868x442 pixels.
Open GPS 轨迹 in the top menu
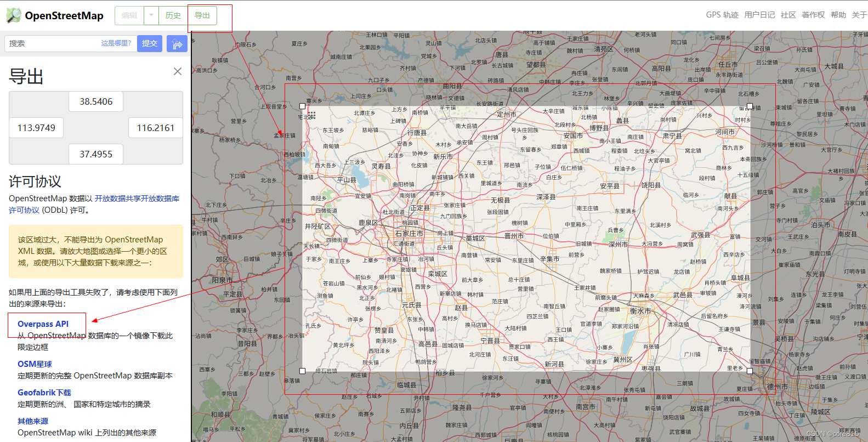[722, 15]
